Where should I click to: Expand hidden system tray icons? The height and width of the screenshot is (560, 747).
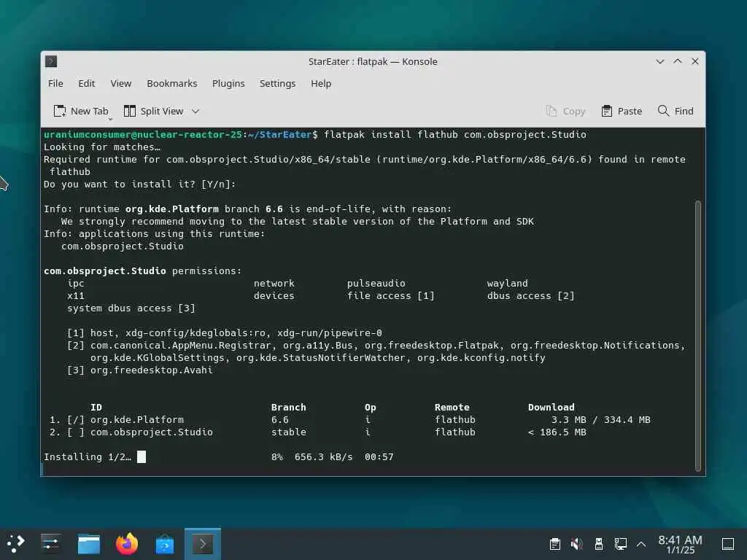click(641, 544)
